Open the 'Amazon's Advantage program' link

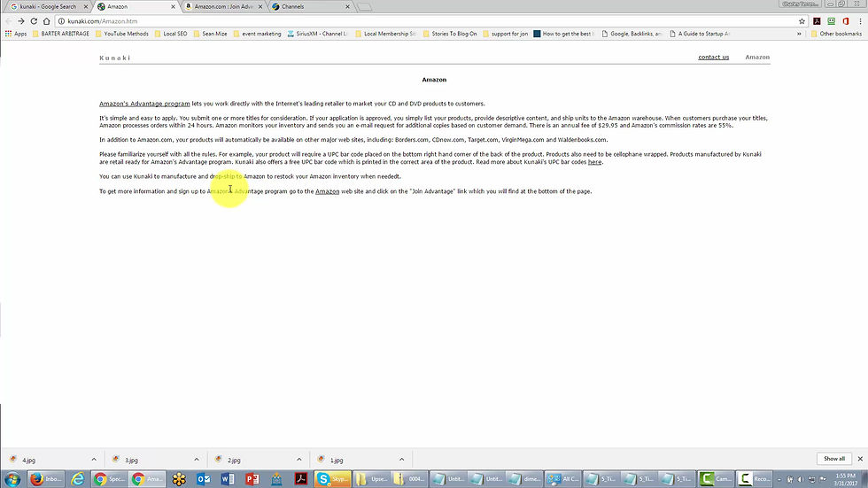tap(144, 104)
